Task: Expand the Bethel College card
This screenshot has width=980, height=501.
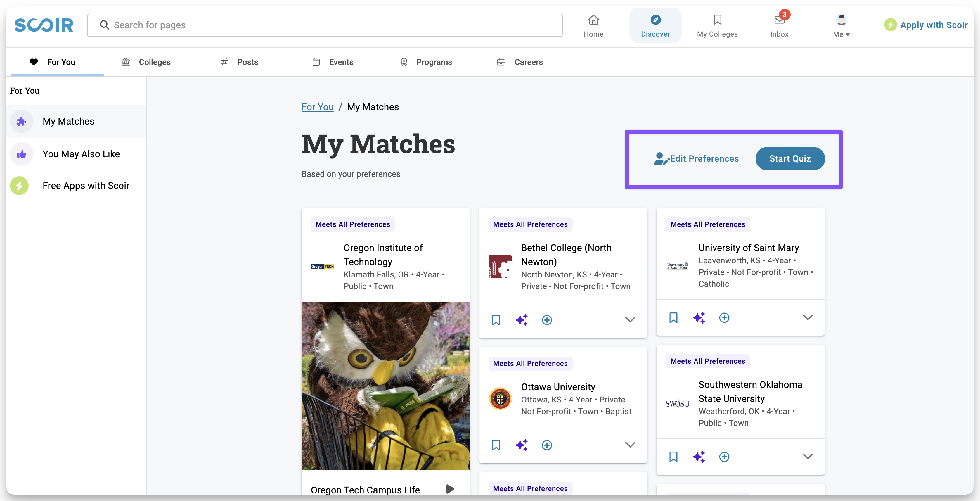Action: [630, 320]
